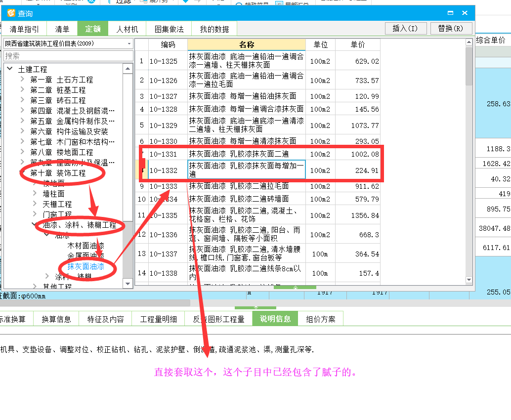Viewport: 511px width, 420px height.
Task: Switch to the 换算信息 tab
Action: point(56,318)
